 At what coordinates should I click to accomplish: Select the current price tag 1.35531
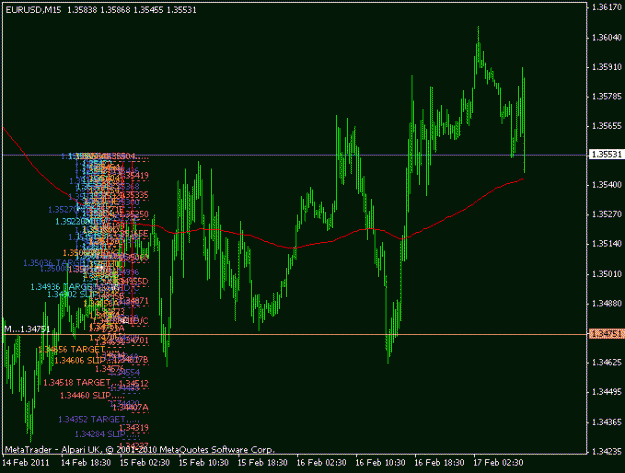tap(607, 155)
